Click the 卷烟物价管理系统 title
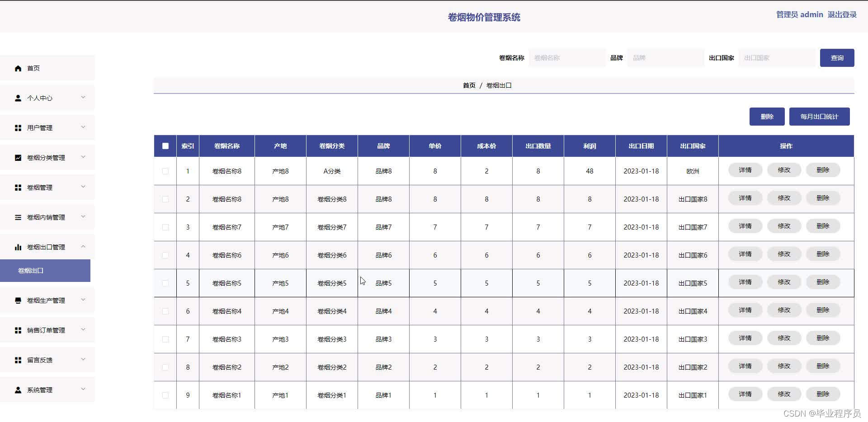Image resolution: width=868 pixels, height=422 pixels. pyautogui.click(x=484, y=17)
